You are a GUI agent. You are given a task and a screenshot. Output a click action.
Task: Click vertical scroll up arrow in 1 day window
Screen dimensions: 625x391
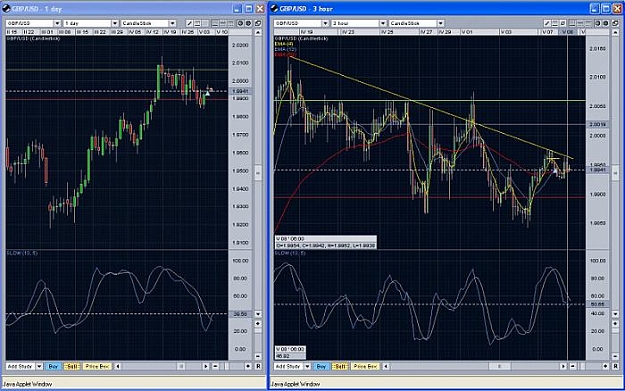pos(258,32)
